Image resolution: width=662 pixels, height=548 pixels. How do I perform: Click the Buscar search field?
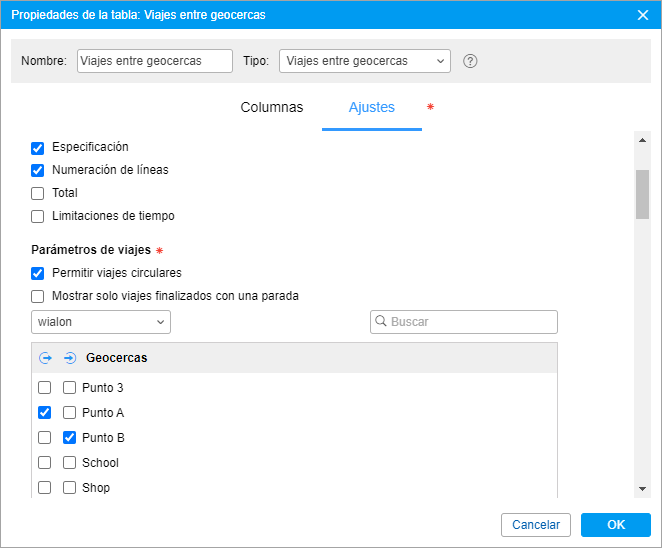(x=470, y=322)
